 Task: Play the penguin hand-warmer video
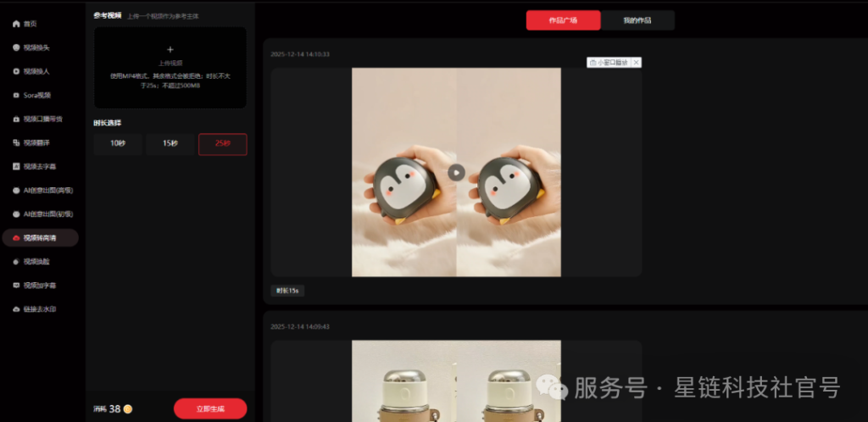point(456,173)
